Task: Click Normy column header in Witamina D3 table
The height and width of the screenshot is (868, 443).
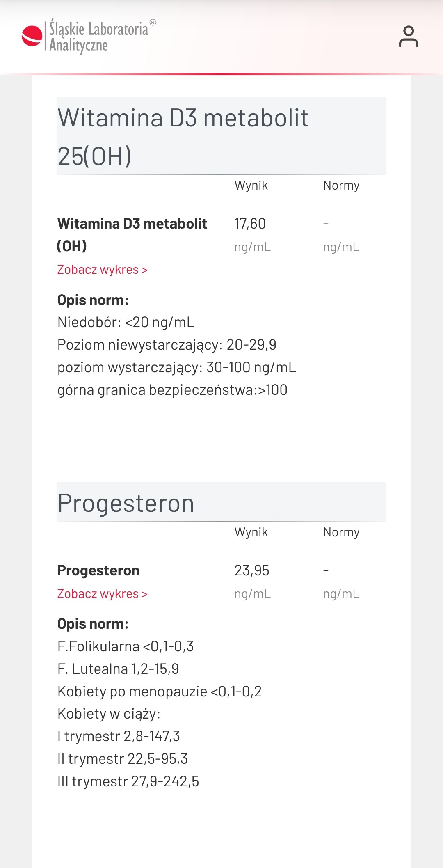Action: tap(341, 186)
